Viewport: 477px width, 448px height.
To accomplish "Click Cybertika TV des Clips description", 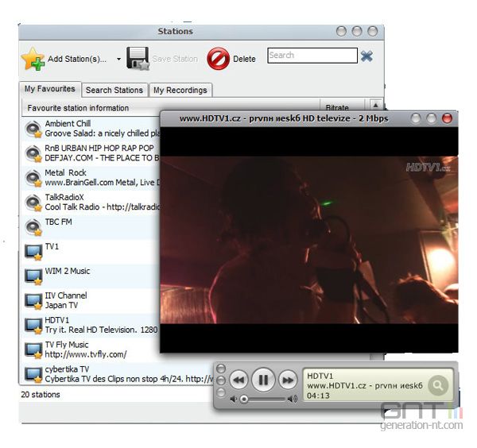I will pyautogui.click(x=130, y=379).
